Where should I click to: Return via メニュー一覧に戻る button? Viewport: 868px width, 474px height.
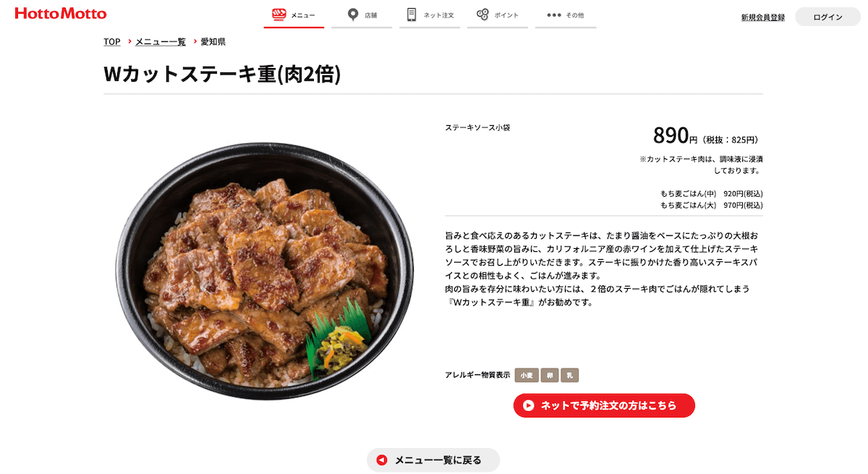433,460
